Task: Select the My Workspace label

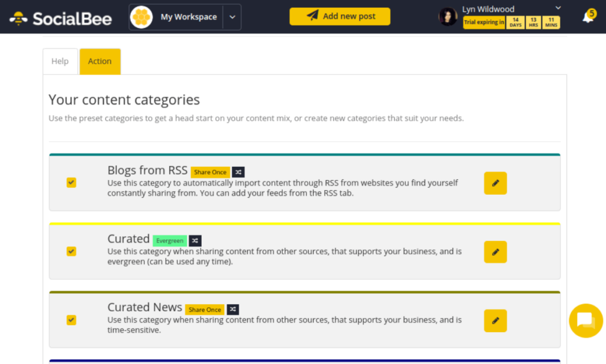Action: (x=189, y=17)
